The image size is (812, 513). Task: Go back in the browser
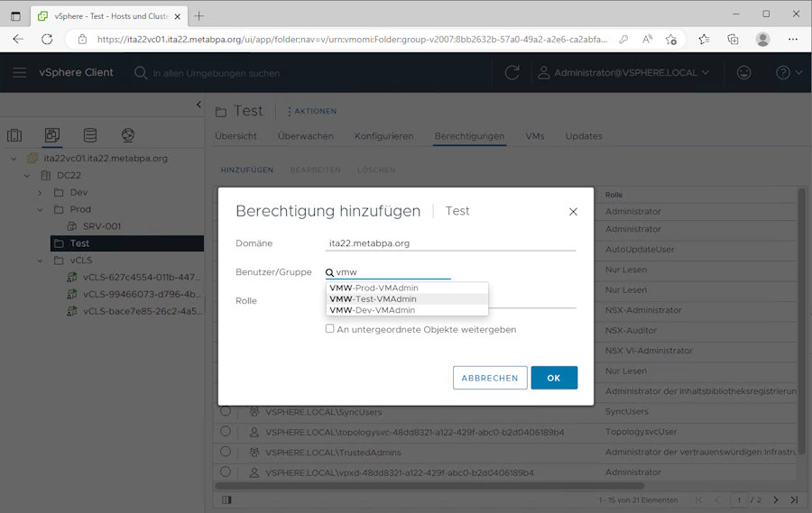click(x=18, y=40)
